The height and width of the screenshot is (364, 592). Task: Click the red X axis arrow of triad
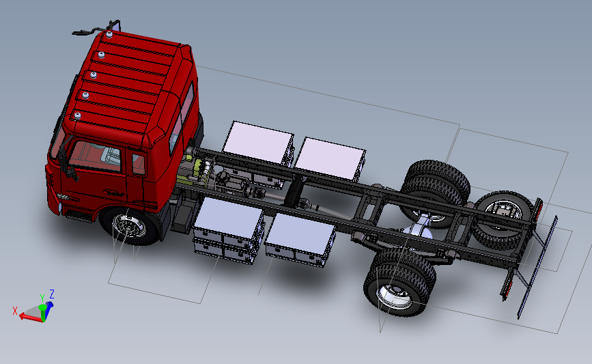tap(29, 318)
